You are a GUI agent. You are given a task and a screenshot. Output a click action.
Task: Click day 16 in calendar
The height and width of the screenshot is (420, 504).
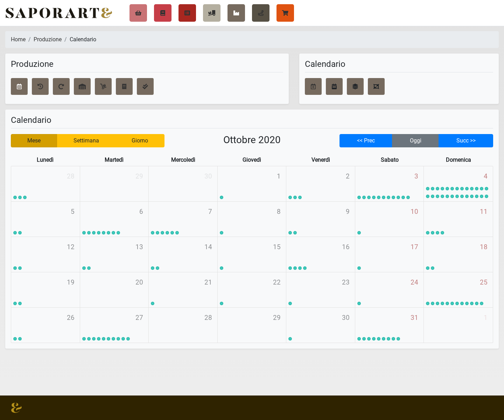click(x=320, y=254)
